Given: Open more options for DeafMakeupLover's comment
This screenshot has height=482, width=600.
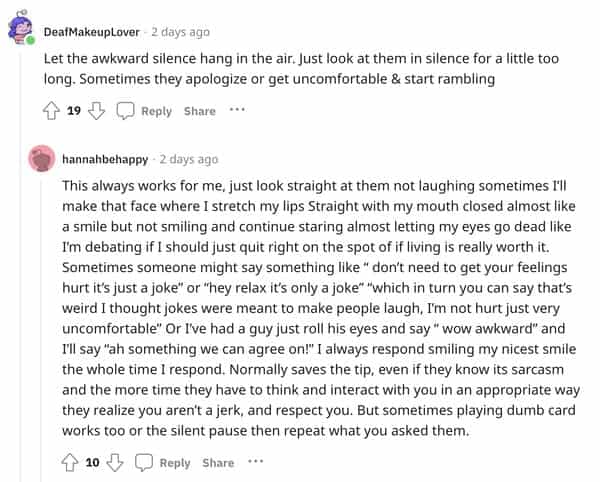Looking at the screenshot, I should click(x=237, y=110).
